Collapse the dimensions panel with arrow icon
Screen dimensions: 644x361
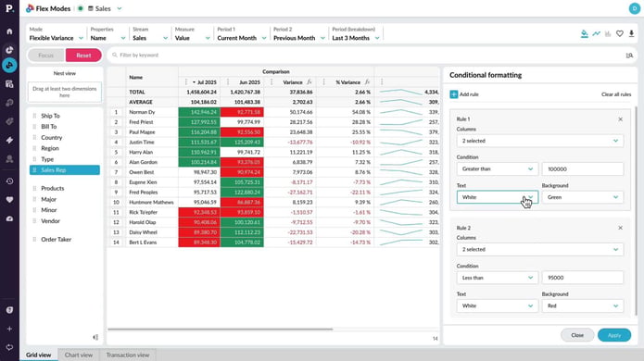coord(95,337)
